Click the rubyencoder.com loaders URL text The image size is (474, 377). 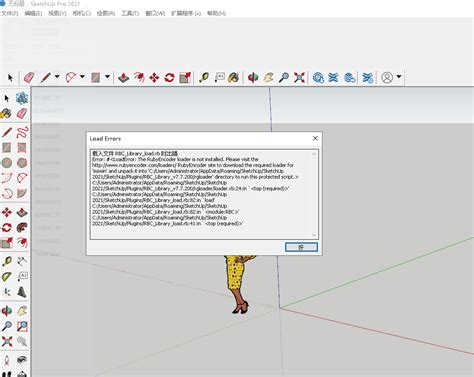(134, 165)
